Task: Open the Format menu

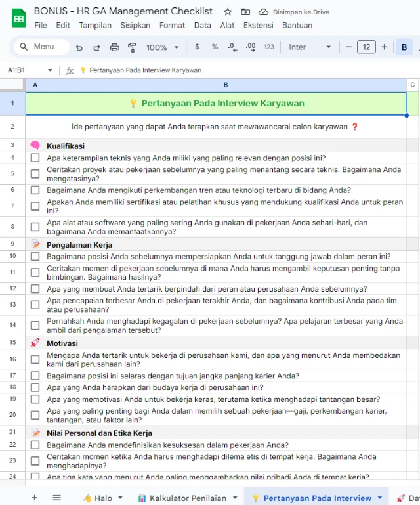Action: pyautogui.click(x=172, y=25)
